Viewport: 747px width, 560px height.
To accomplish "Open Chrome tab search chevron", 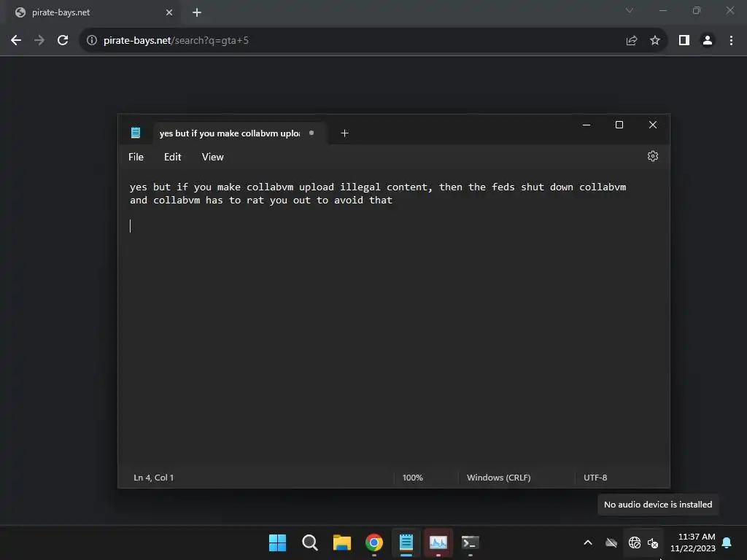I will (x=630, y=10).
